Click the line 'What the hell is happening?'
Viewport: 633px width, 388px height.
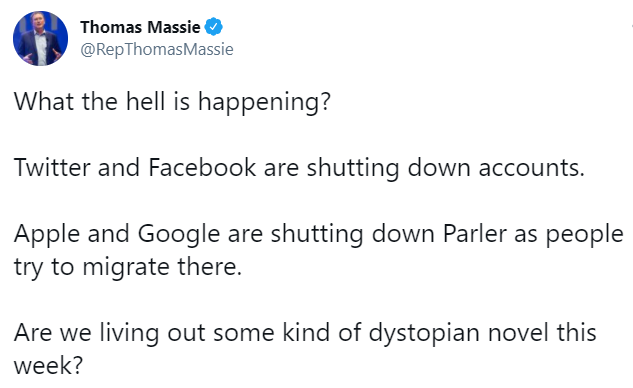(x=172, y=101)
